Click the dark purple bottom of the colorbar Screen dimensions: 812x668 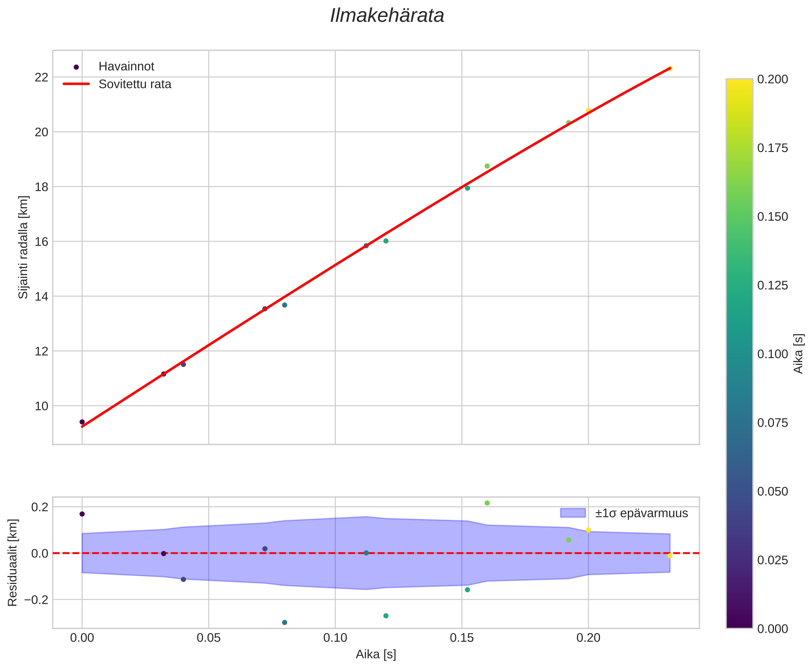[x=739, y=624]
